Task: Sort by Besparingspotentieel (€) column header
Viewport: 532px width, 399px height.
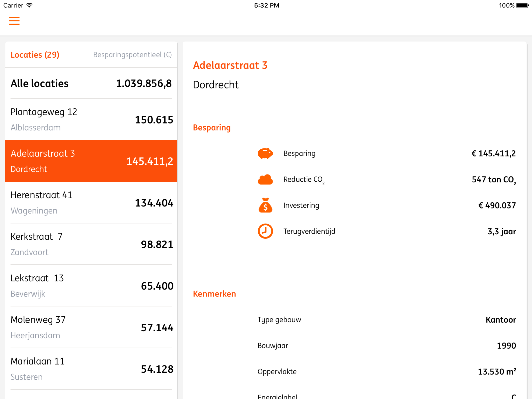Action: point(132,55)
